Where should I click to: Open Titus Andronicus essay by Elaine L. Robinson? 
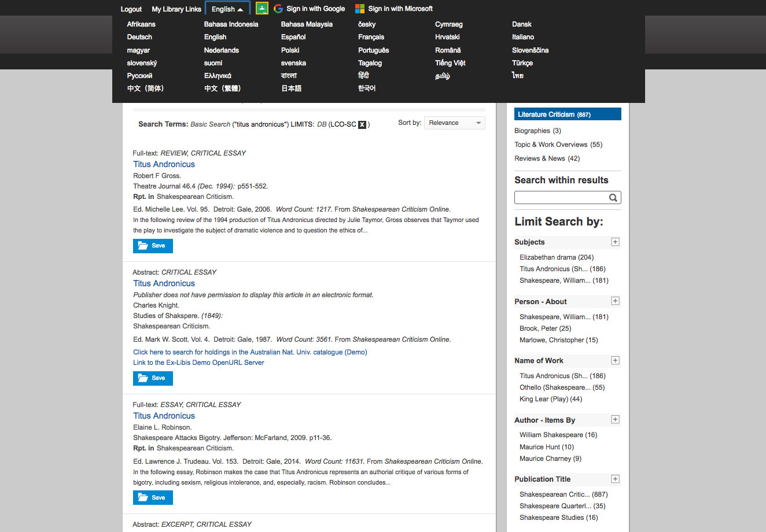click(164, 416)
